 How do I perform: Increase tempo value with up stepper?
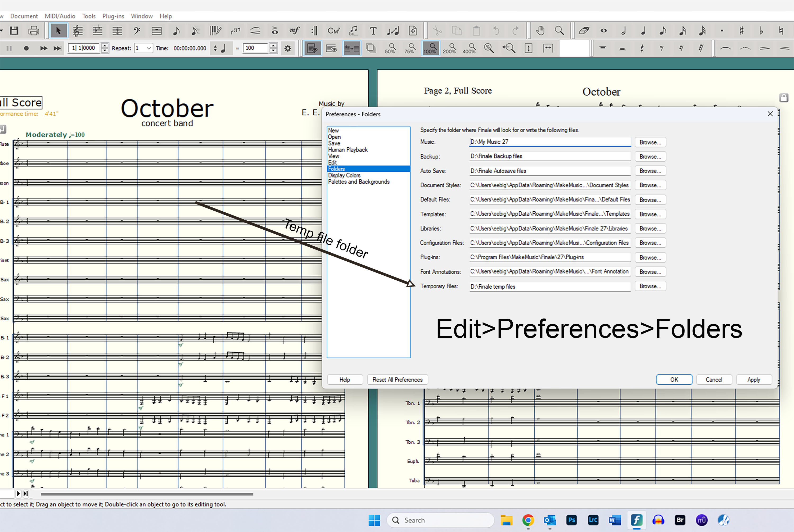[273, 46]
